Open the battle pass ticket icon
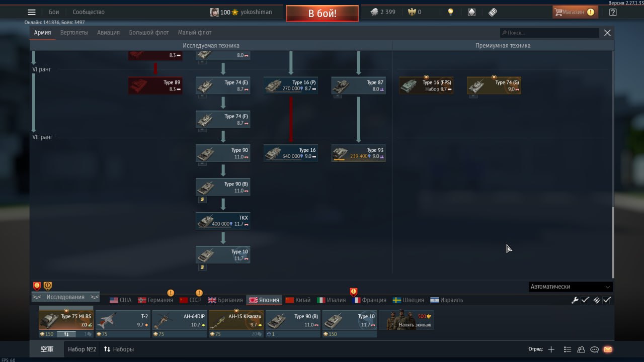Screen dimensions: 644x362 click(x=493, y=12)
